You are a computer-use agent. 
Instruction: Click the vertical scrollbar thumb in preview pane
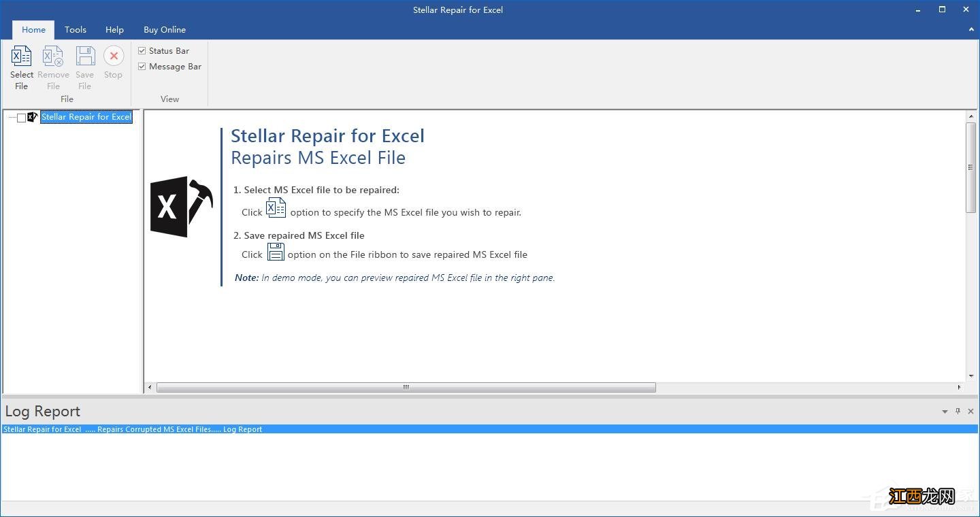point(971,168)
